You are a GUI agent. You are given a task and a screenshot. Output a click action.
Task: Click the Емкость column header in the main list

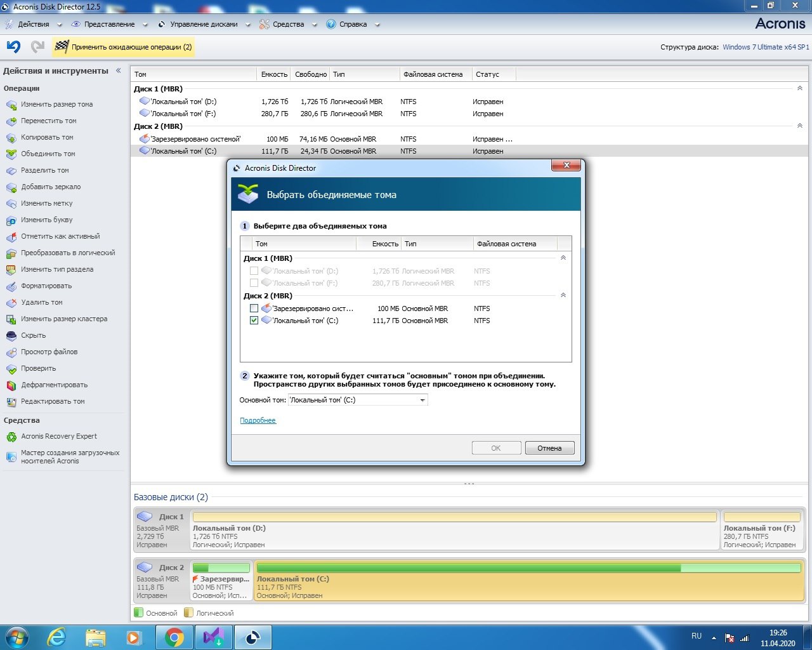pos(274,74)
